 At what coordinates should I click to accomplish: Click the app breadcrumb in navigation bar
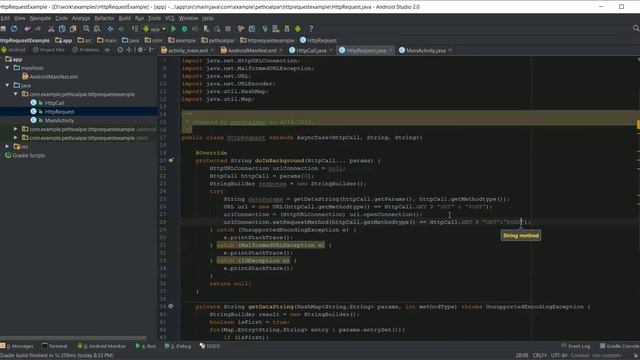pyautogui.click(x=64, y=40)
